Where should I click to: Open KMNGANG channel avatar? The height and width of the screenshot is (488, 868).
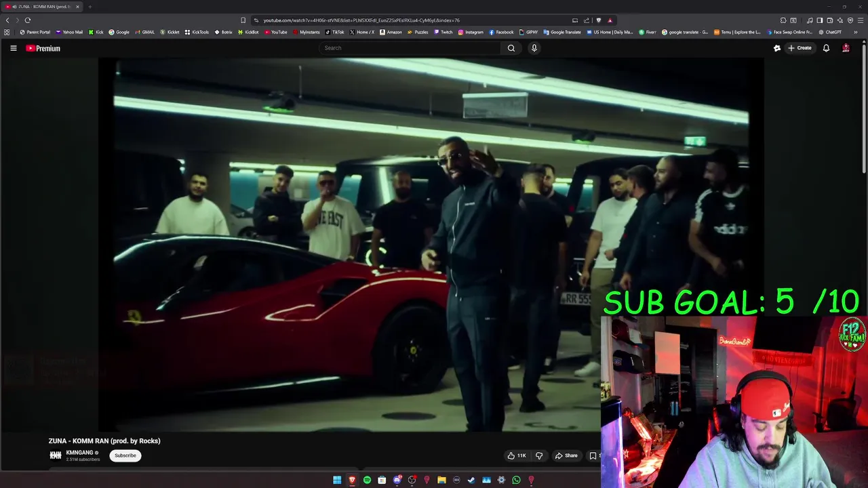(x=56, y=455)
